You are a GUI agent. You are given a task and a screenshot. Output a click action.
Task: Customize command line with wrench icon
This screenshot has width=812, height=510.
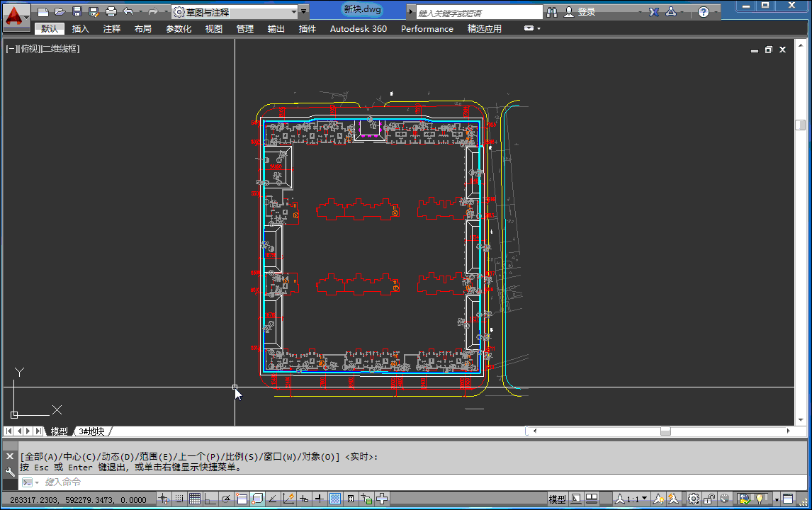tap(10, 472)
